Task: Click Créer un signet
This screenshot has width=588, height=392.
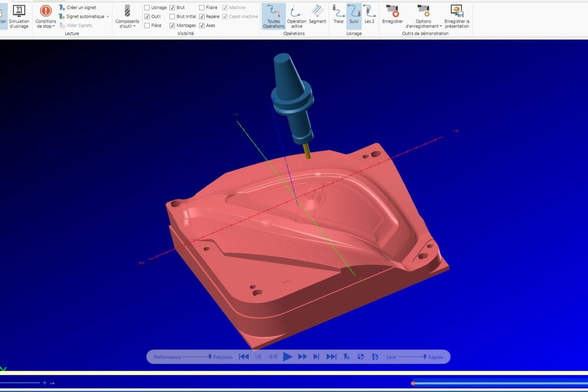Action: coord(80,8)
